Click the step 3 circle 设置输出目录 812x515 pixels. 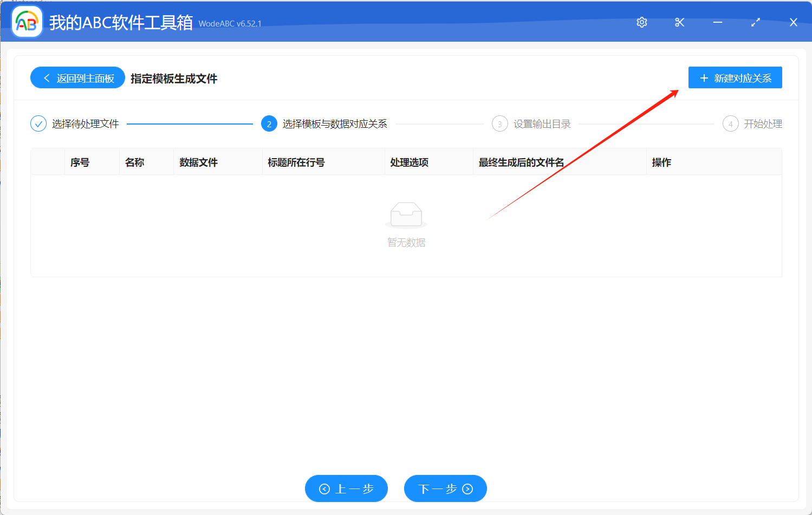(x=499, y=123)
